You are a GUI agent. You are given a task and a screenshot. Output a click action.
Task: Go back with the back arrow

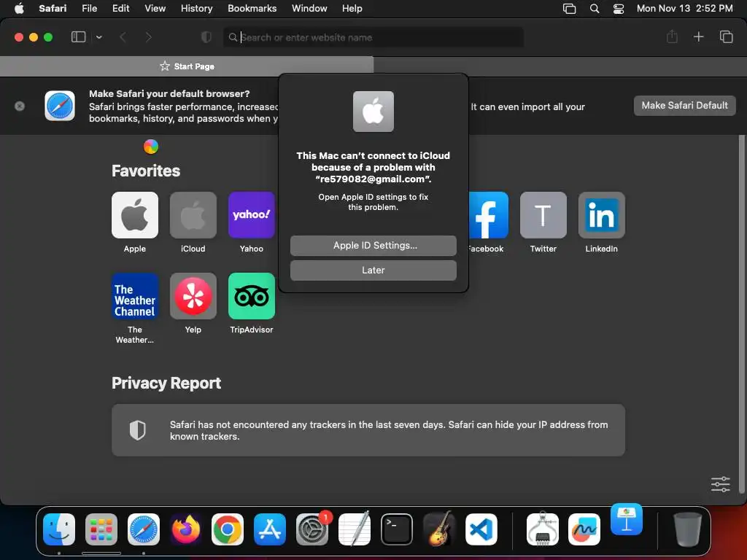[123, 37]
